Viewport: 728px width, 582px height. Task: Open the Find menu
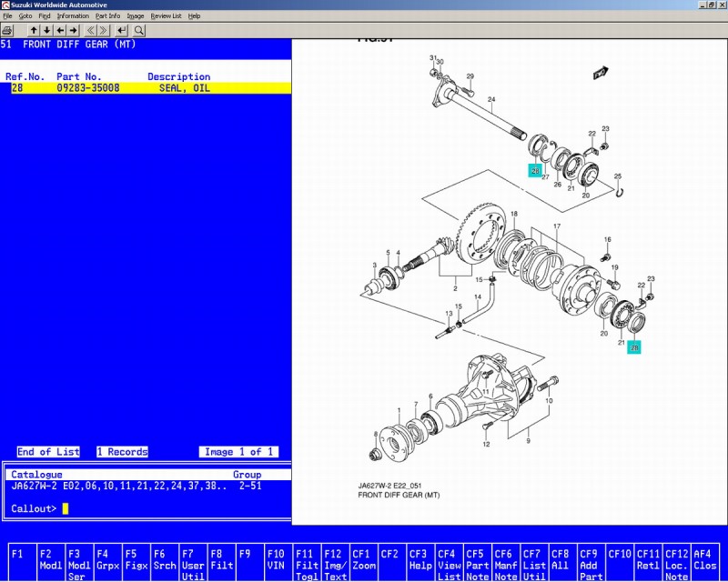pyautogui.click(x=44, y=15)
